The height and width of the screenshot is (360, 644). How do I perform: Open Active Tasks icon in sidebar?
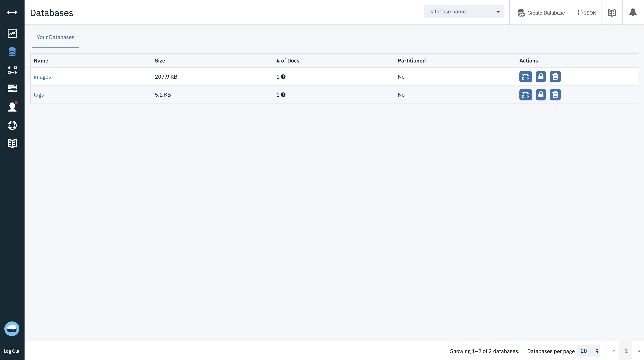tap(12, 88)
